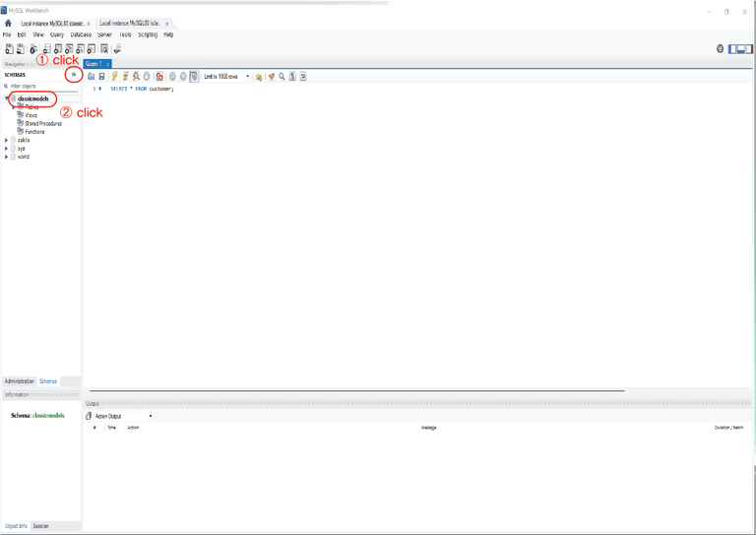The height and width of the screenshot is (535, 756).
Task: Switch to the Administration tab
Action: (20, 381)
